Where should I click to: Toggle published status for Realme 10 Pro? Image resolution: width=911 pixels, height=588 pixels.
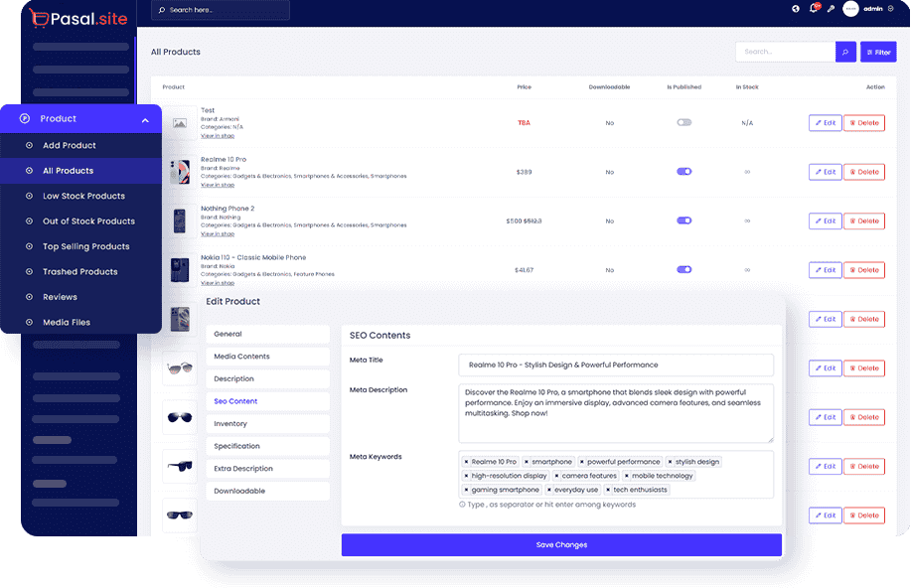683,172
